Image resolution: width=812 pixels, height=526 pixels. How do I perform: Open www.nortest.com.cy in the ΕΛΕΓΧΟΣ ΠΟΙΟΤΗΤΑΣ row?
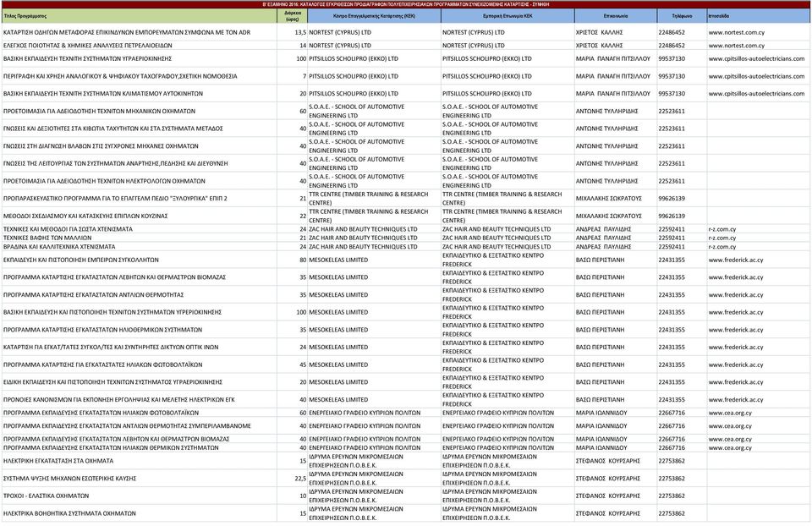(737, 46)
